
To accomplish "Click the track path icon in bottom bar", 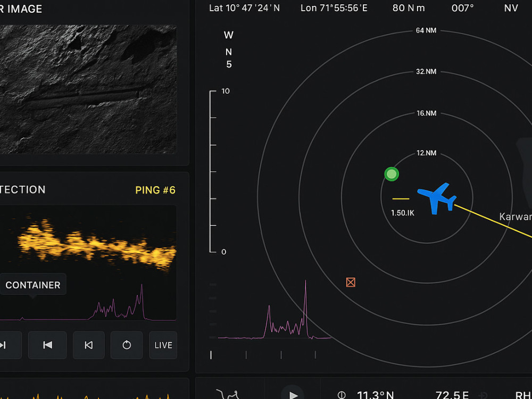I will click(x=227, y=394).
